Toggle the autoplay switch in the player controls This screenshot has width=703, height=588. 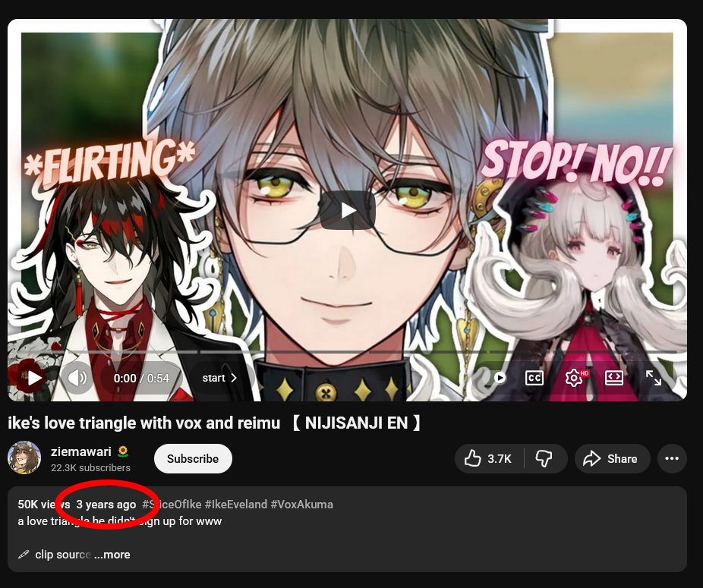(494, 379)
